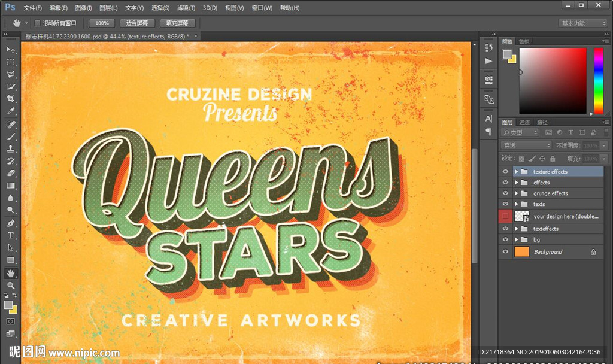This screenshot has width=613, height=364.
Task: Hide the texture effects group
Action: [506, 172]
